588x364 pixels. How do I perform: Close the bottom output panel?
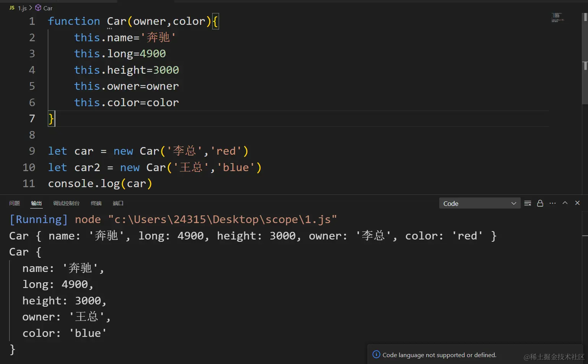578,203
